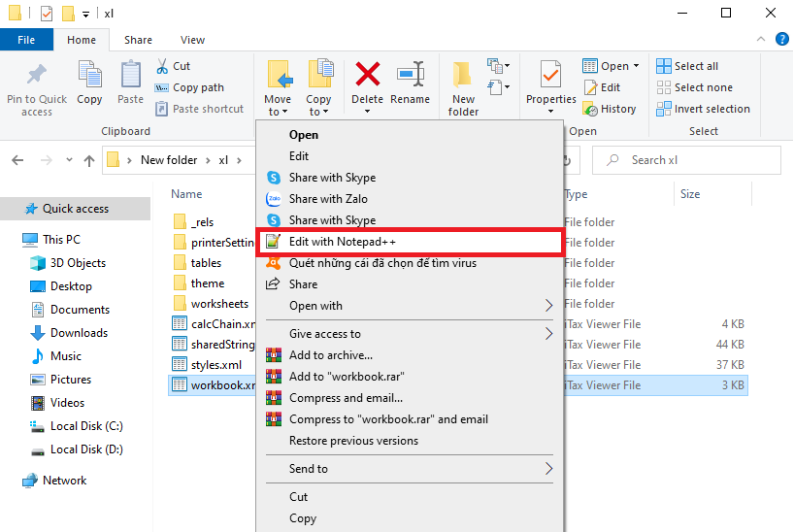The width and height of the screenshot is (794, 532).
Task: Select the theme folder
Action: (199, 283)
